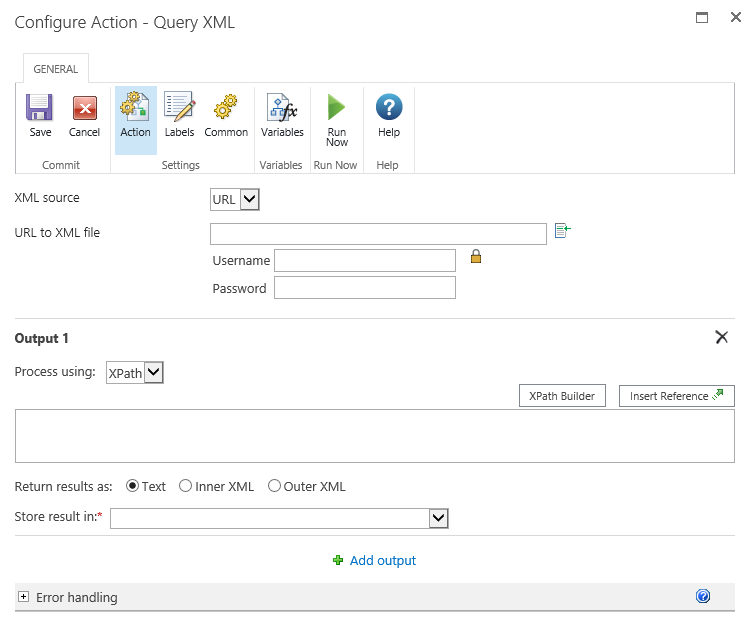Image resolution: width=751 pixels, height=621 pixels.
Task: Click the Username input field
Action: tap(365, 261)
